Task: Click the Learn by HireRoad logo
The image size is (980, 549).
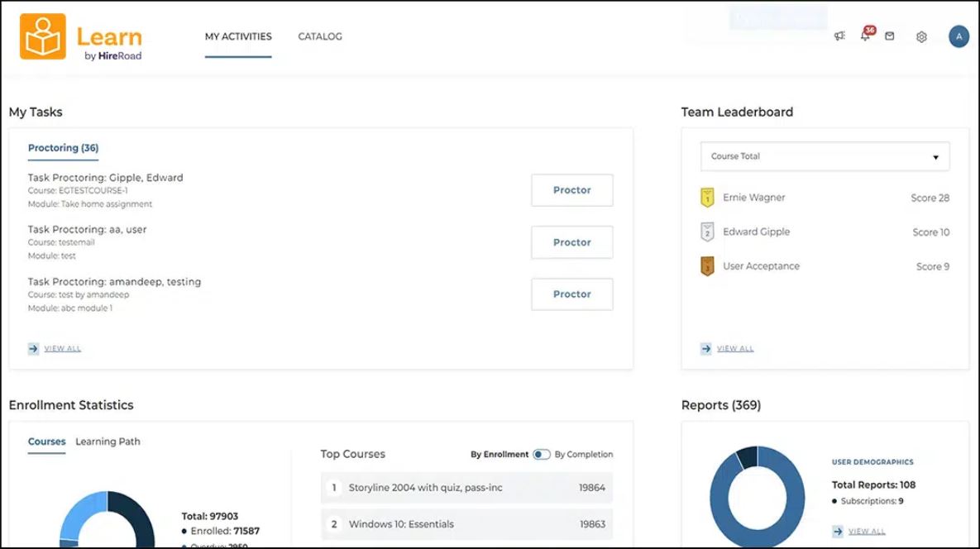Action: pos(80,36)
